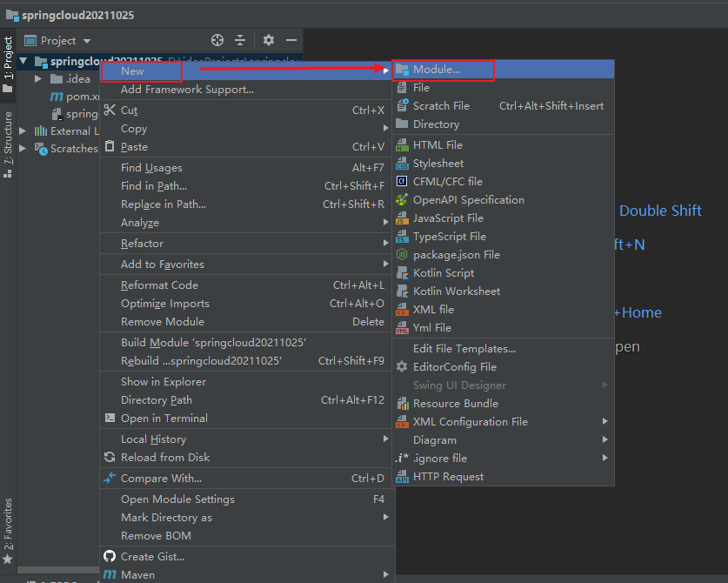
Task: Open the Copy submenu arrow
Action: coord(386,128)
